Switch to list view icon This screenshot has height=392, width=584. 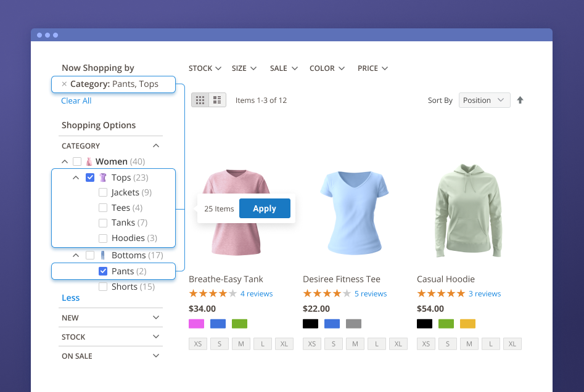tap(217, 100)
